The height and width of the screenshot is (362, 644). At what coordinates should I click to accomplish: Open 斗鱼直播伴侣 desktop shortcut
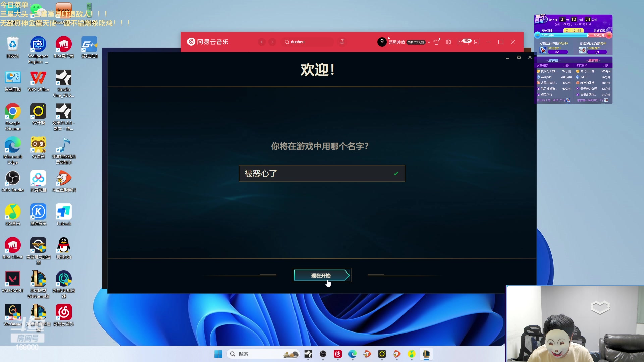(x=63, y=181)
